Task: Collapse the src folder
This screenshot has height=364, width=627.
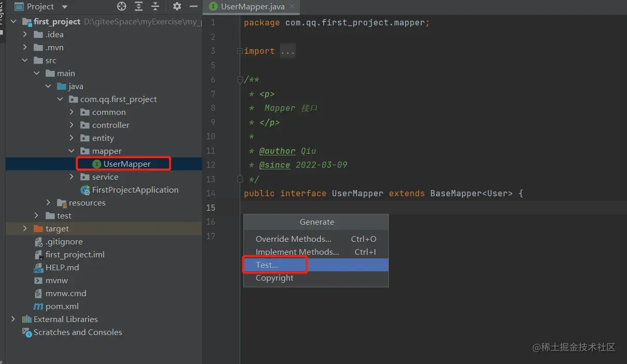Action: coord(25,61)
